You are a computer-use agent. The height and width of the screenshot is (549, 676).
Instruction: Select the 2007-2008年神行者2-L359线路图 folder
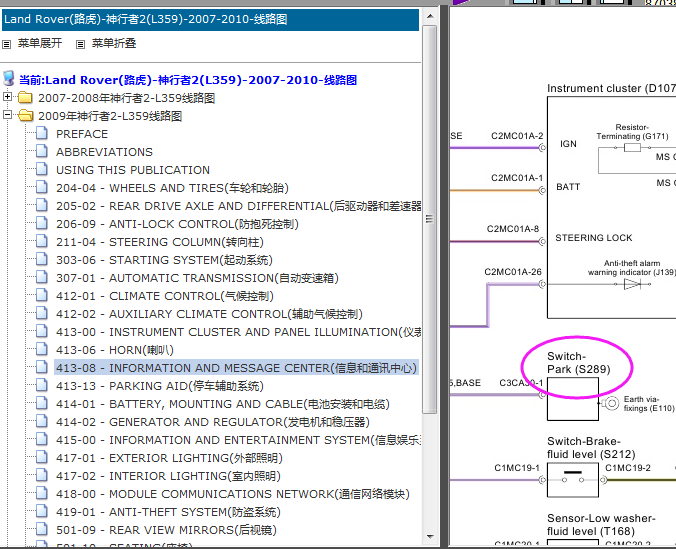pos(126,98)
